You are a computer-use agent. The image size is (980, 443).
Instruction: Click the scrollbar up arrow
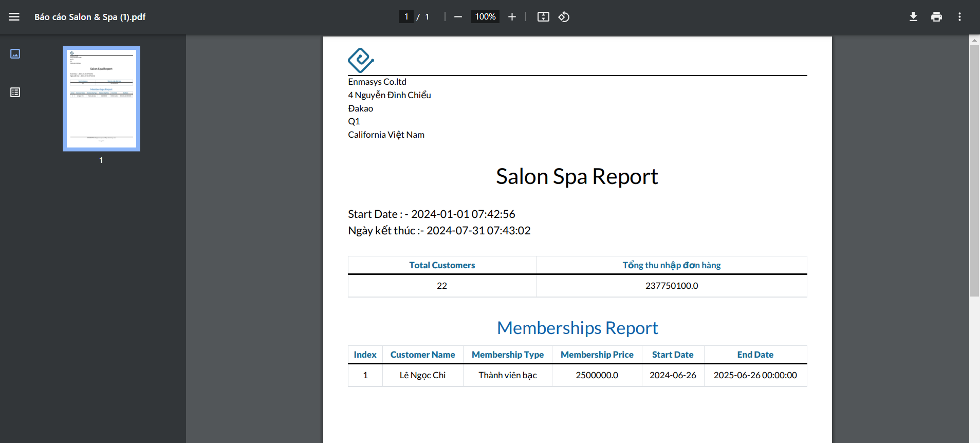(974, 40)
